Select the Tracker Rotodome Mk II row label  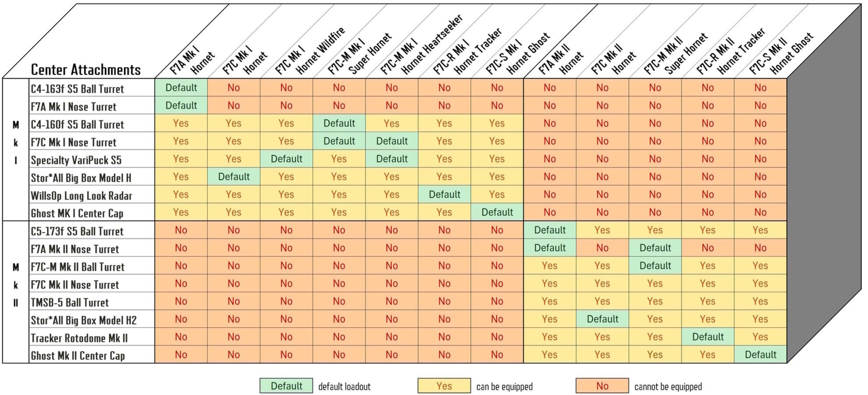click(79, 339)
